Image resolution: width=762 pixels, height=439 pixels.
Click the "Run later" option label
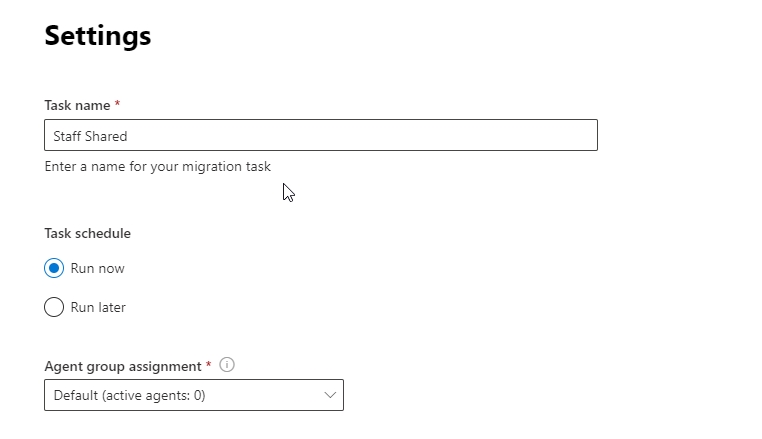98,307
